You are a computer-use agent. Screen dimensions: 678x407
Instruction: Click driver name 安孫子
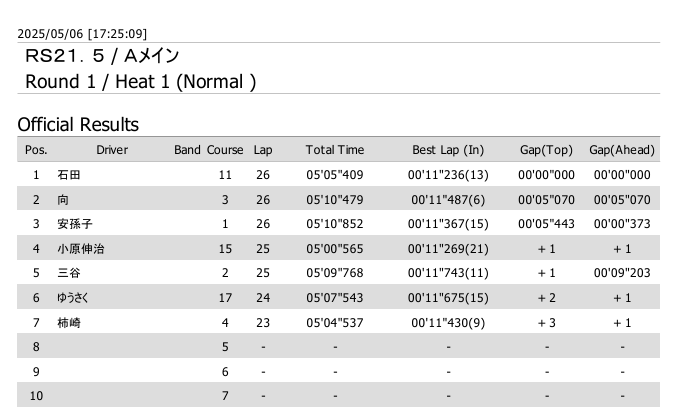pos(75,224)
